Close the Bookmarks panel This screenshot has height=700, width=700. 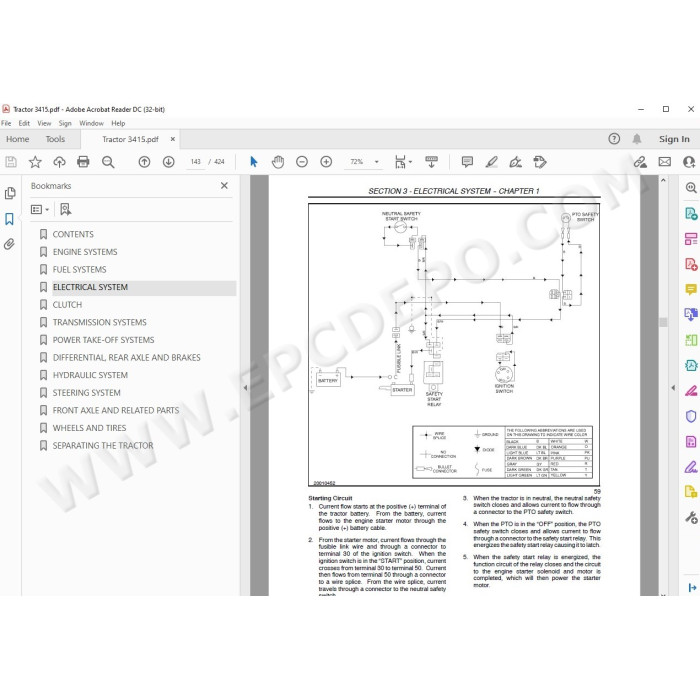pos(224,185)
